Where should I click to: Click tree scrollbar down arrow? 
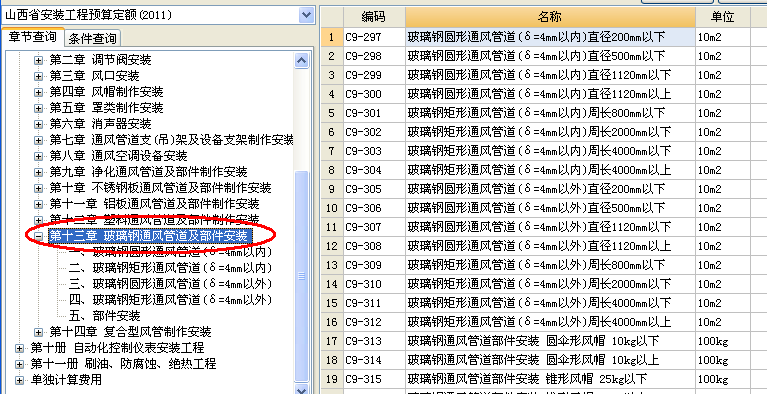[302, 390]
